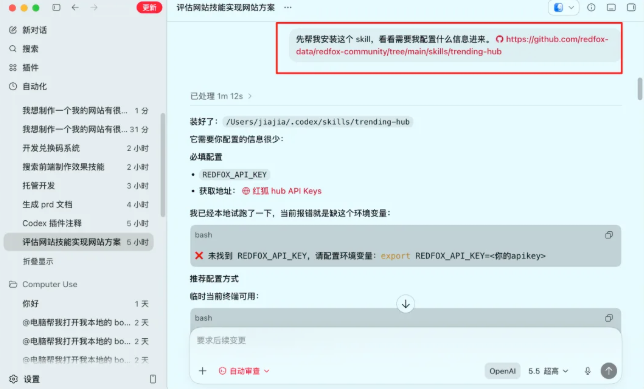
Task: Click the 评估网站技能实现网站方案 title in header
Action: click(x=225, y=8)
